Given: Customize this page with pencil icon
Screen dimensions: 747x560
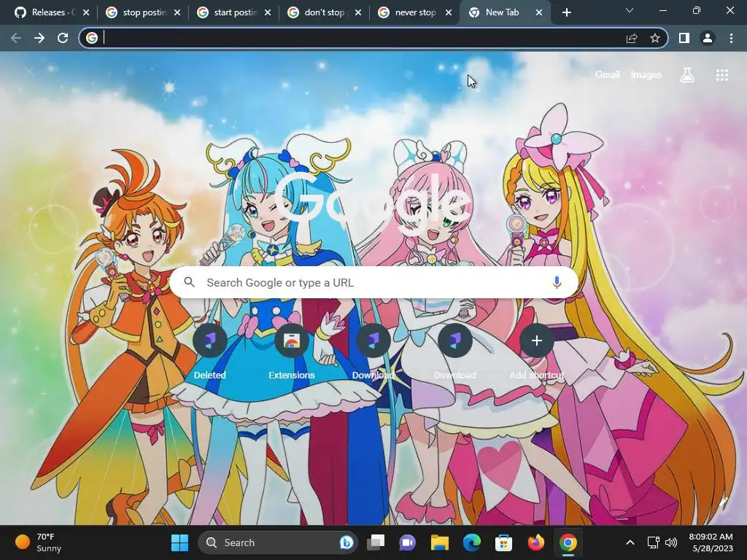Looking at the screenshot, I should coord(724,503).
